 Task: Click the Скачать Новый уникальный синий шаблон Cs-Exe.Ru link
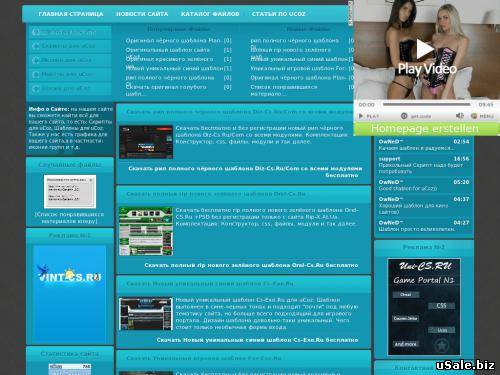[257, 340]
